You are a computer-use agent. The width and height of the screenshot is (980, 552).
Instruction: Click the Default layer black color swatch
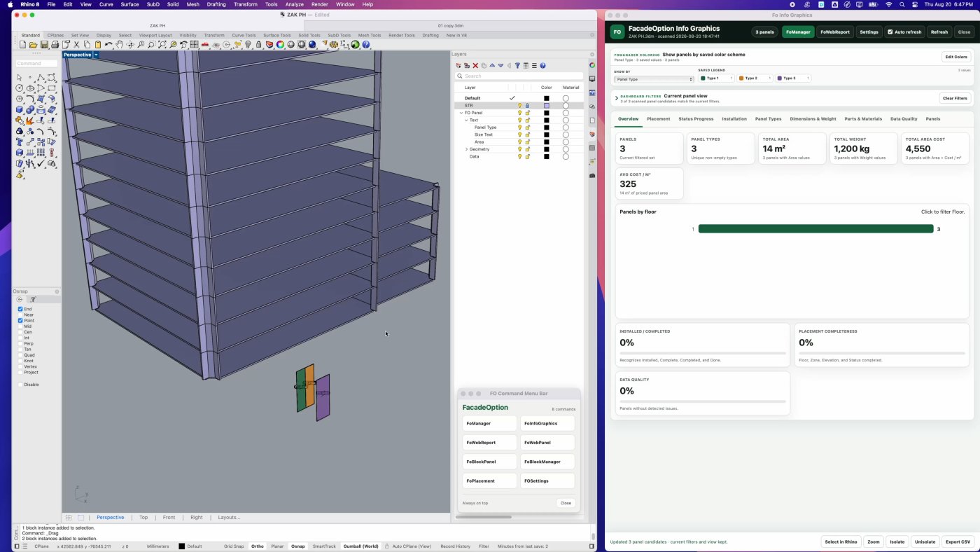[x=547, y=98]
